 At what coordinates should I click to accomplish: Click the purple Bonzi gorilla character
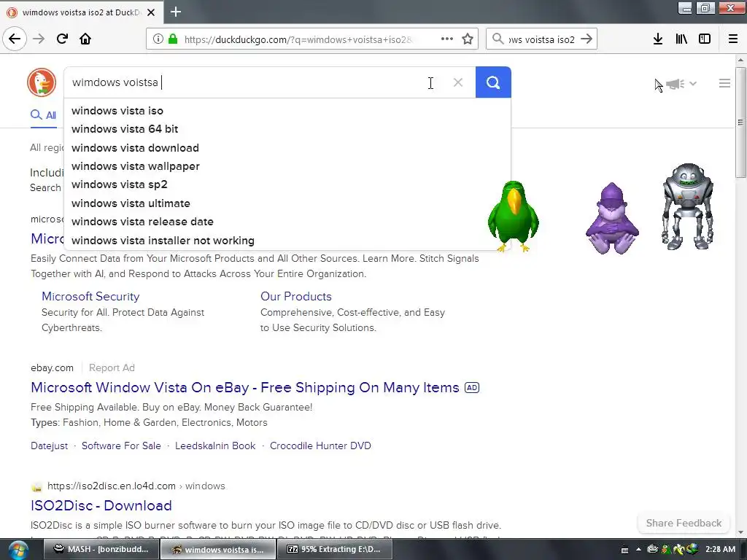612,219
